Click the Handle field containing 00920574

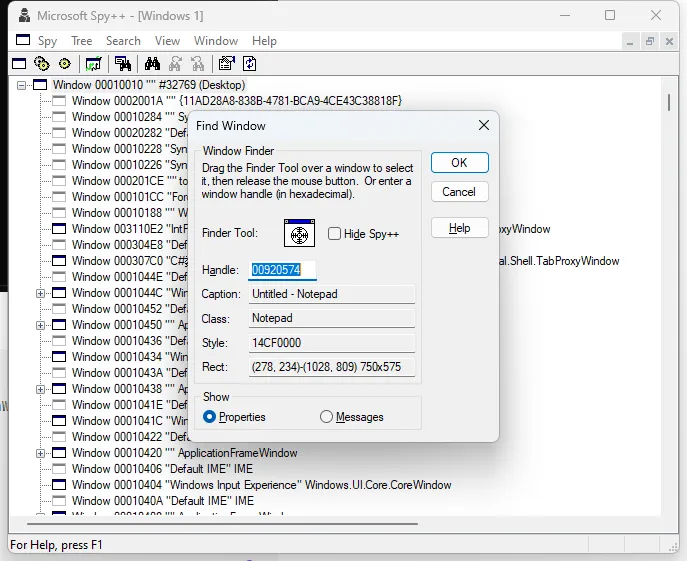282,270
